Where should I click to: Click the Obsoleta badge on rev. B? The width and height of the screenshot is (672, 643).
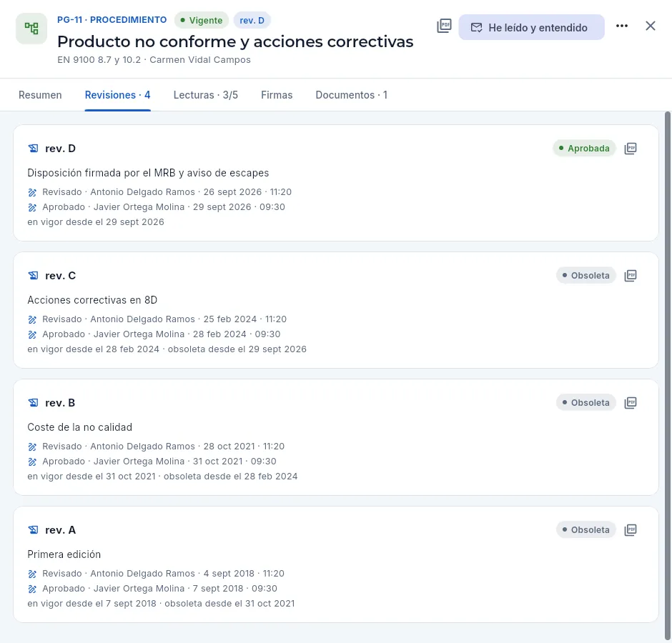point(586,403)
